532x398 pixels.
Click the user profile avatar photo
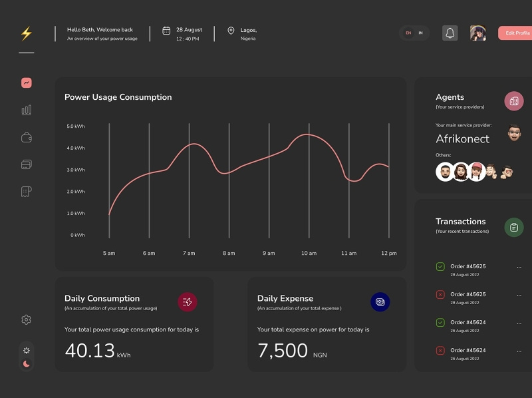click(x=477, y=33)
